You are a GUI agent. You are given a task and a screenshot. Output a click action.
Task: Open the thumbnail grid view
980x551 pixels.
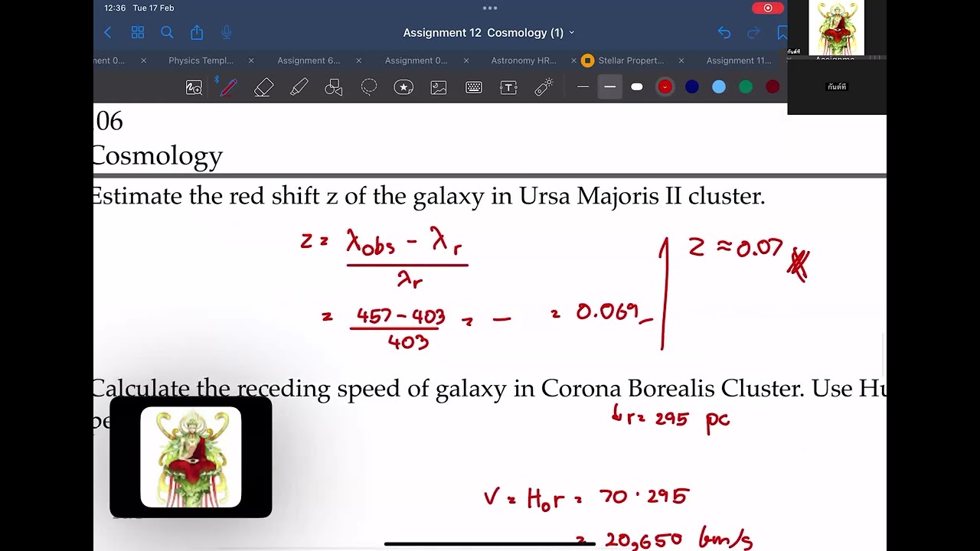pyautogui.click(x=138, y=32)
